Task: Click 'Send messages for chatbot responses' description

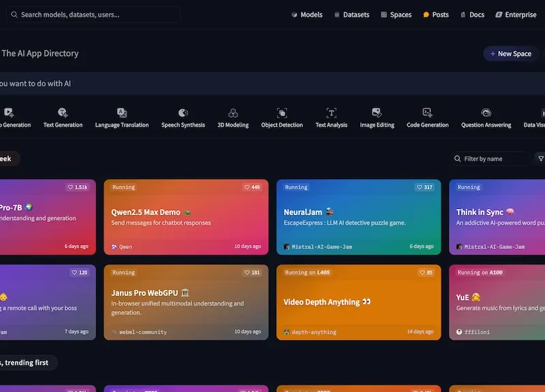Action: point(161,223)
